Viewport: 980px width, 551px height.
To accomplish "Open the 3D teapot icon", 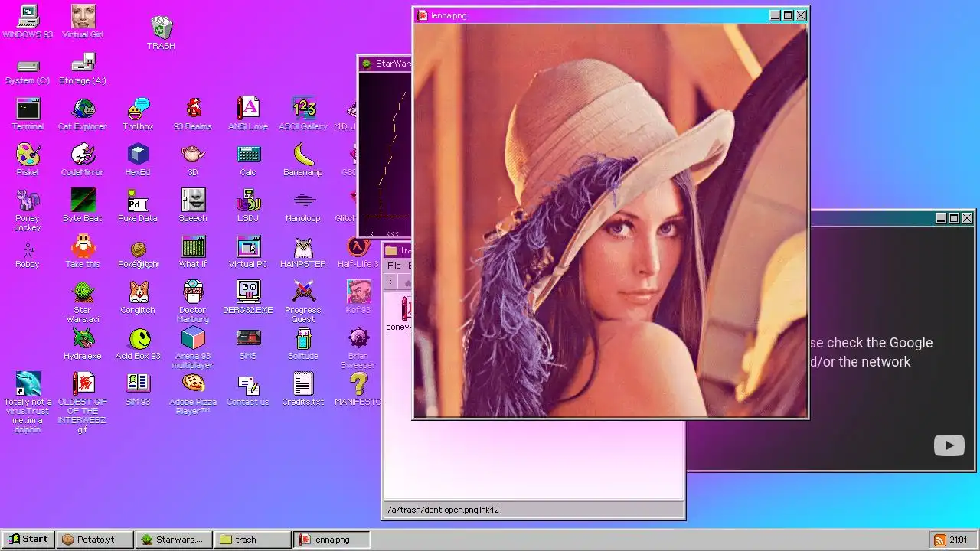I will click(193, 159).
